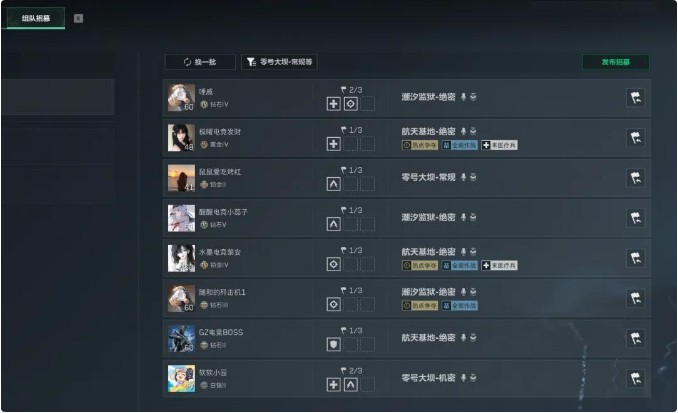The width and height of the screenshot is (678, 413).
Task: Click the join flag icon for 软软小园's team
Action: tap(635, 378)
